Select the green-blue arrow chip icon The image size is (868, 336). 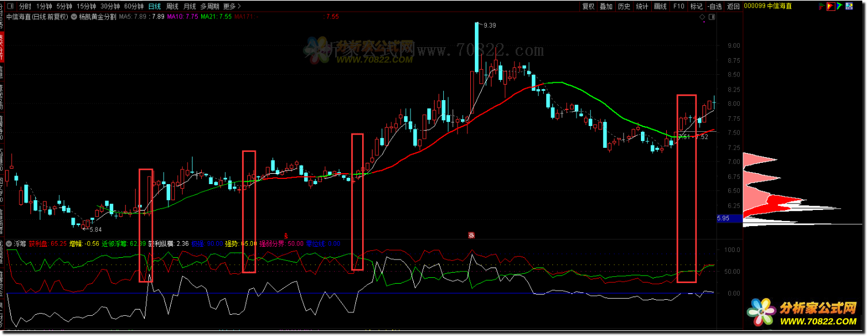coord(840,6)
